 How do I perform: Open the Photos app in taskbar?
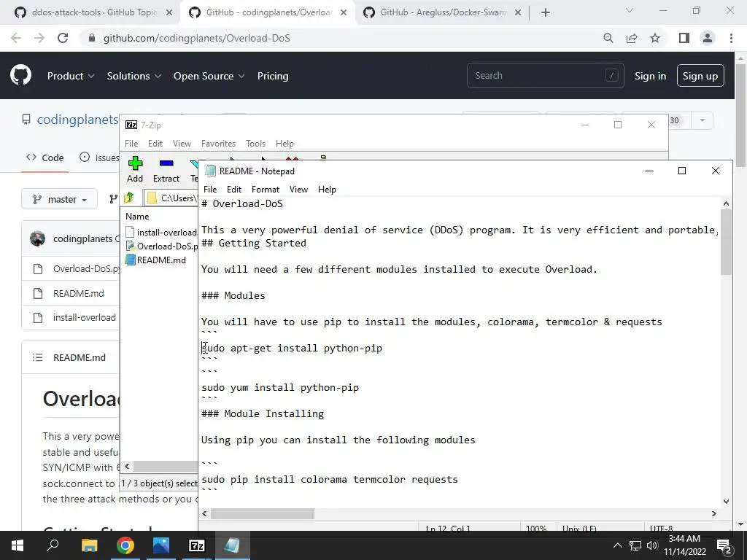pyautogui.click(x=161, y=545)
